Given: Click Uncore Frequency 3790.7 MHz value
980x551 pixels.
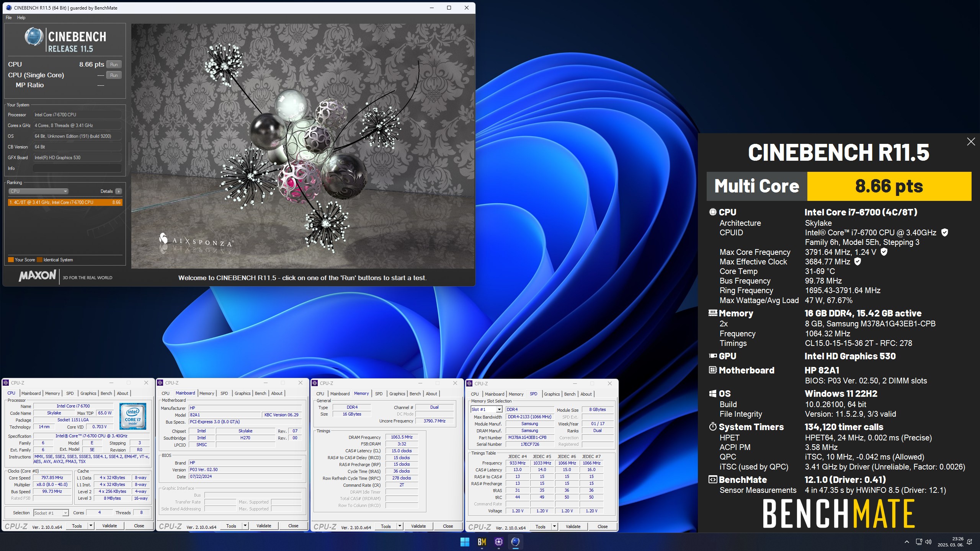Looking at the screenshot, I should pyautogui.click(x=434, y=421).
